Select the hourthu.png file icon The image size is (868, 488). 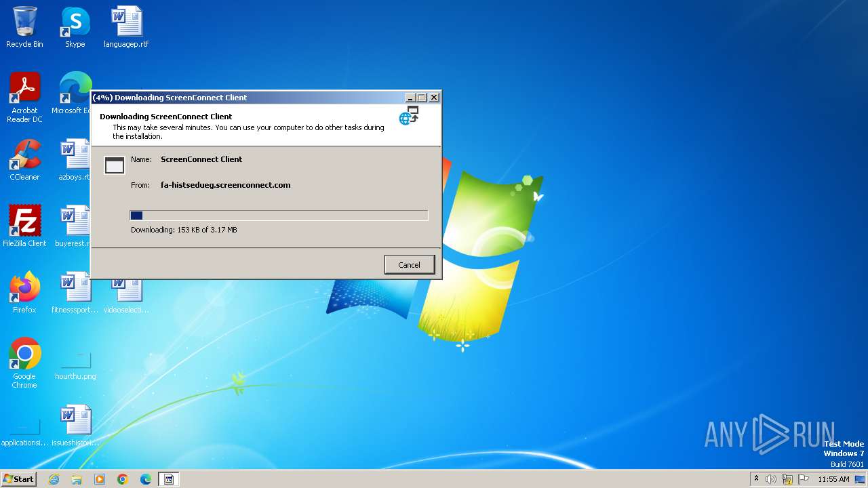click(75, 365)
